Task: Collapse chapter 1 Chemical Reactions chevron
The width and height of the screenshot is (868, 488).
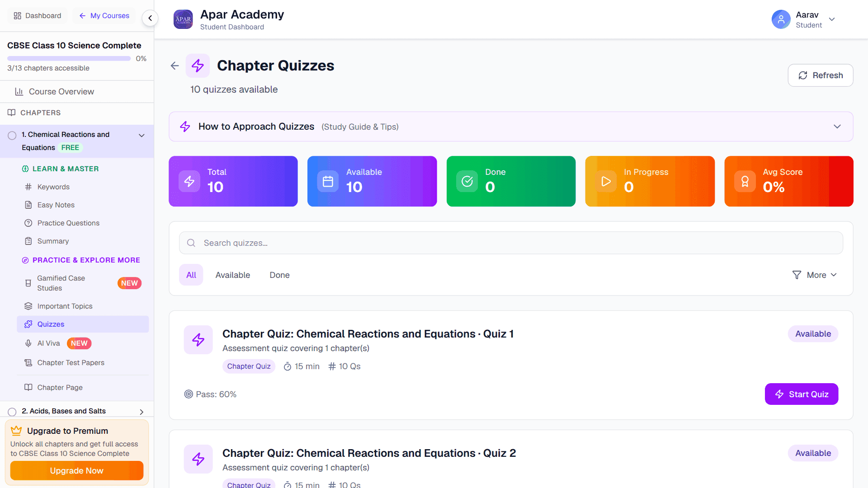Action: point(142,136)
